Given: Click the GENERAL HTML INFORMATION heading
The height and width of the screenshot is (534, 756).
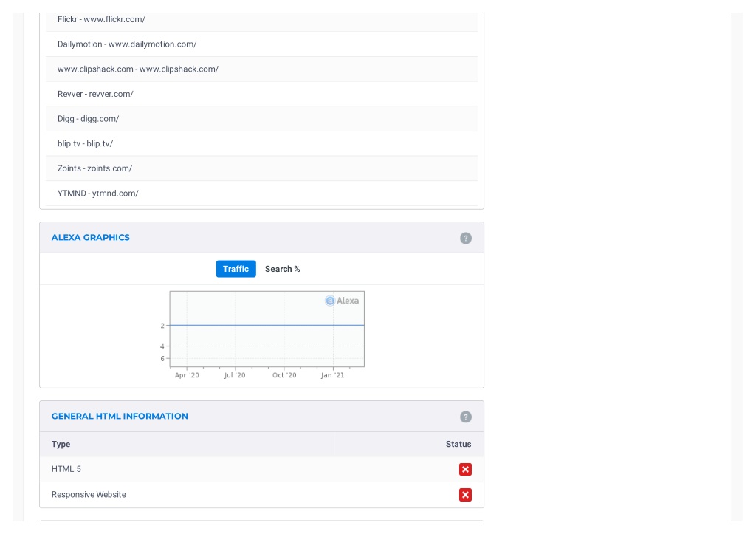Looking at the screenshot, I should pos(120,417).
